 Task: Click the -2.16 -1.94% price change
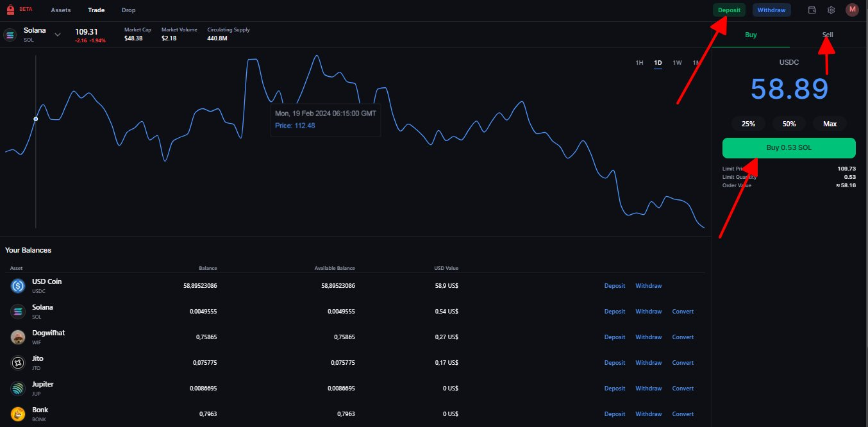(x=90, y=40)
